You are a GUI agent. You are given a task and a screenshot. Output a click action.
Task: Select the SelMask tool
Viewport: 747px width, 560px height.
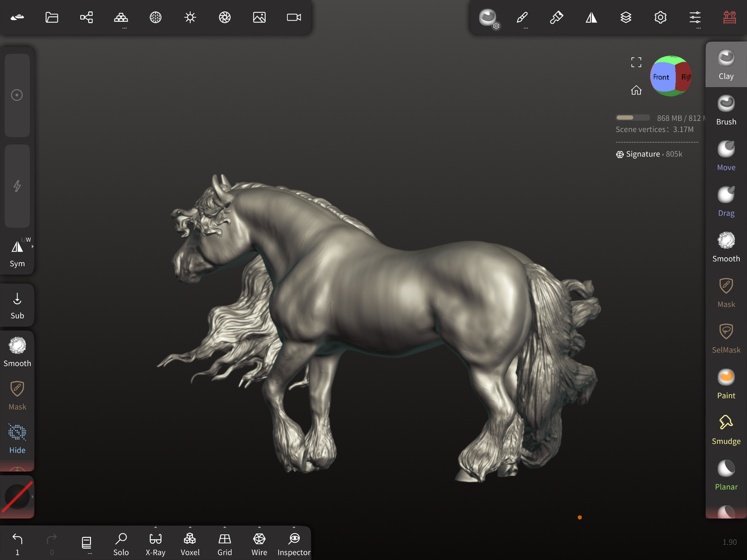(x=726, y=338)
